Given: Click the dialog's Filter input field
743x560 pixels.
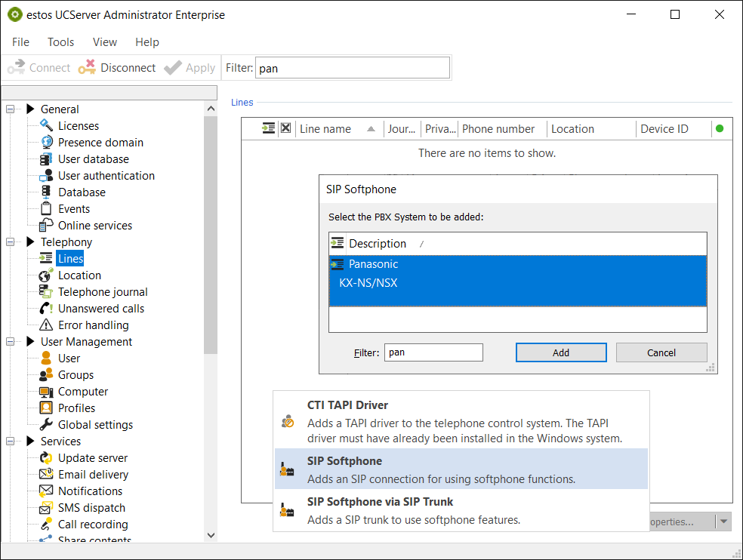Looking at the screenshot, I should tap(433, 352).
